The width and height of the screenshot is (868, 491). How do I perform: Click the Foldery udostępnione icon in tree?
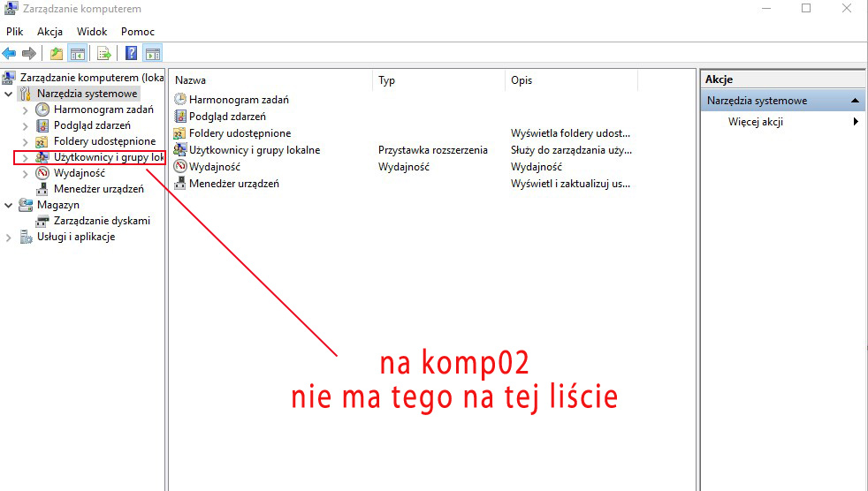[42, 141]
